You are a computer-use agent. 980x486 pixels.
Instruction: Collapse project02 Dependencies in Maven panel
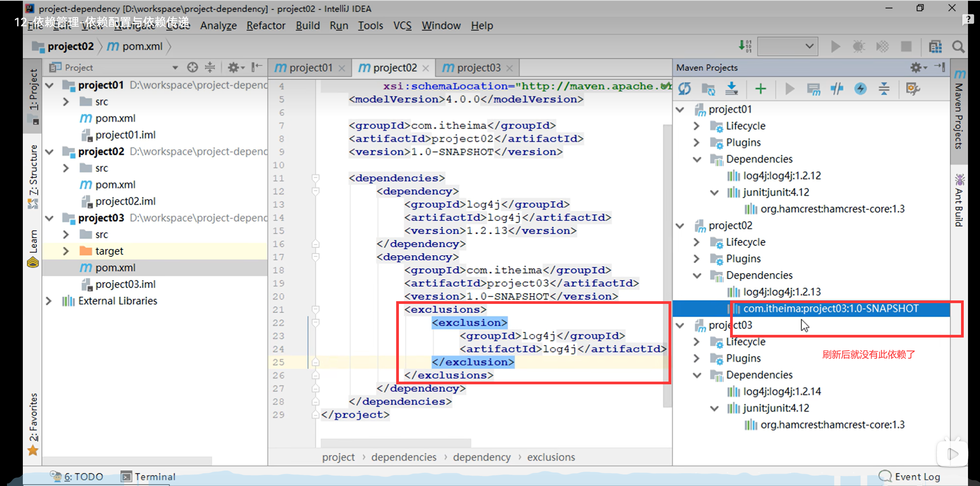tap(697, 275)
